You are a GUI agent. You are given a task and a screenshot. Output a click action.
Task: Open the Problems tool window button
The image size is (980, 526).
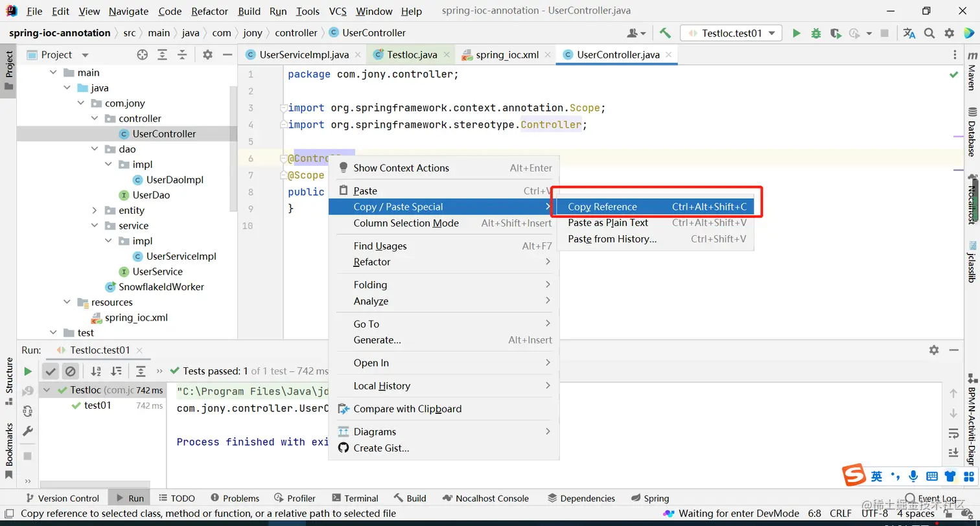point(234,498)
